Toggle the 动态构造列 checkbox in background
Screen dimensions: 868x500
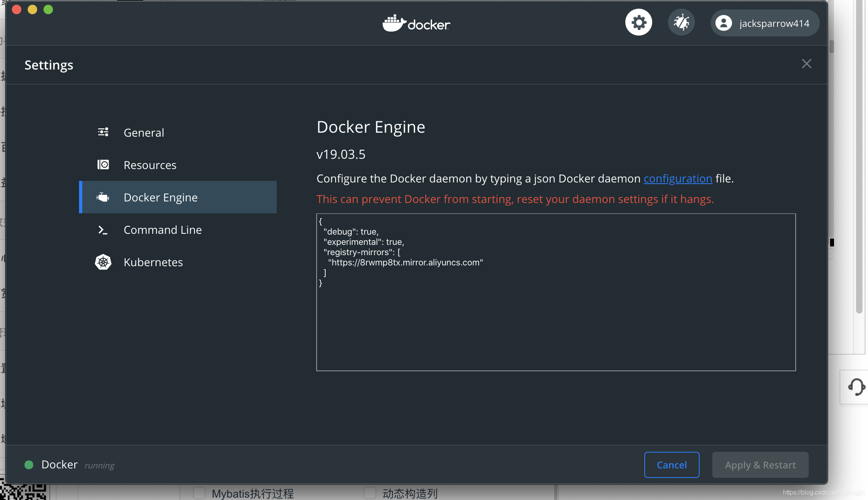(370, 493)
